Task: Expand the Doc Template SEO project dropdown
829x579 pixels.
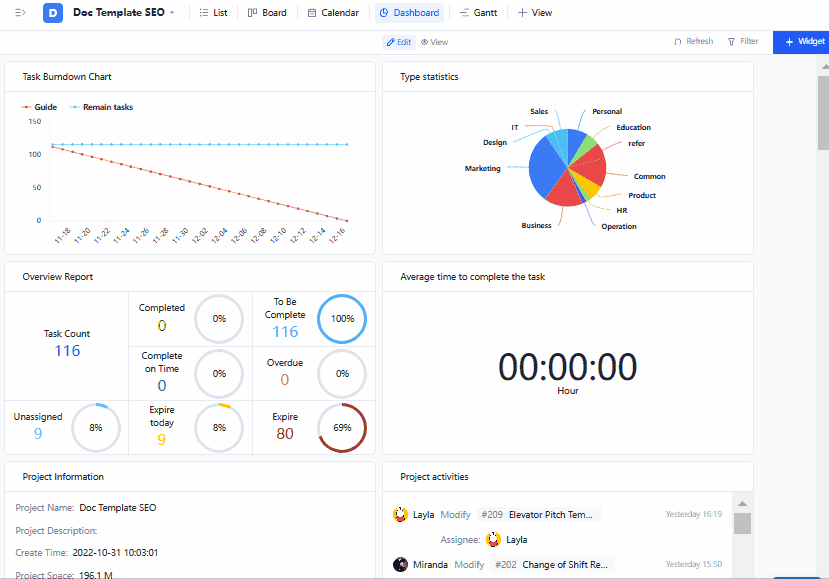Action: 172,13
